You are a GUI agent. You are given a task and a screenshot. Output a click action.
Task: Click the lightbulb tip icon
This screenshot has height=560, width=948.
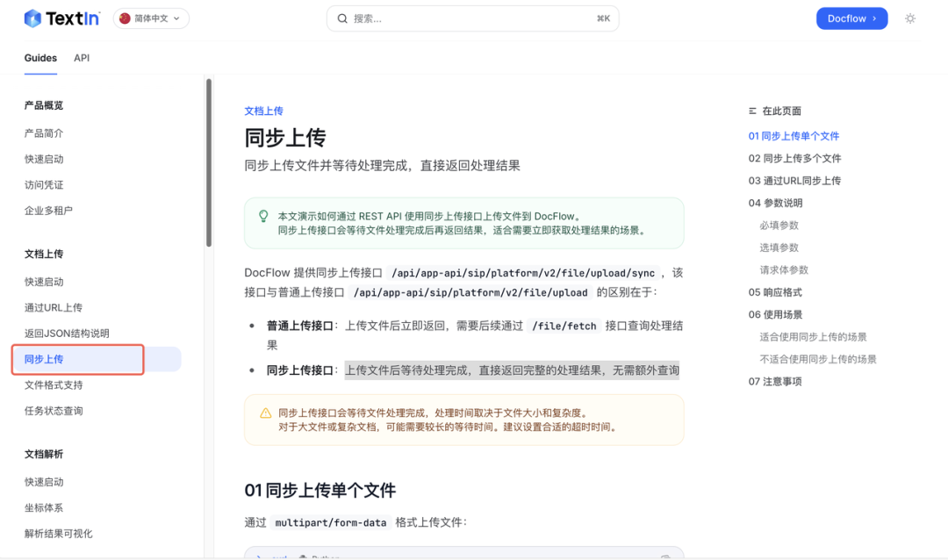point(263,216)
